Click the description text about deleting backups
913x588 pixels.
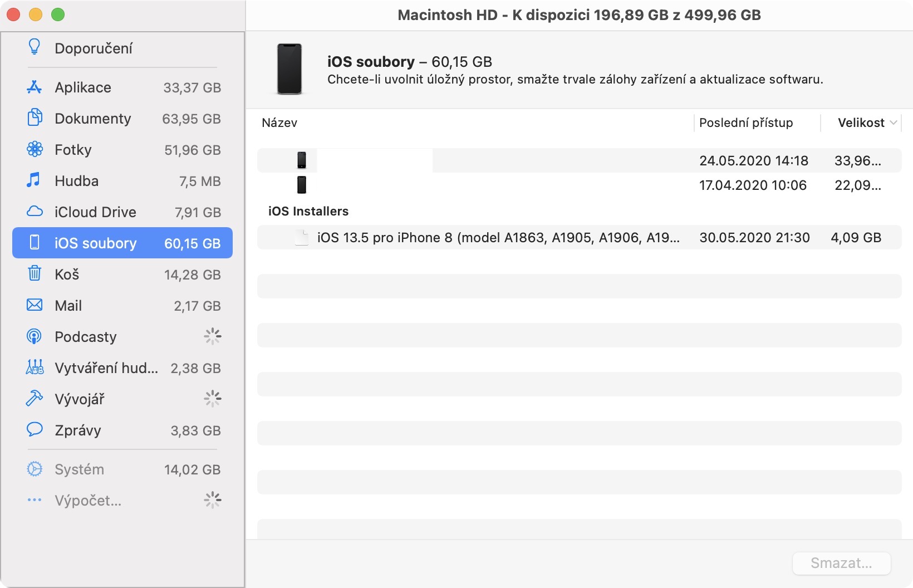pyautogui.click(x=575, y=79)
